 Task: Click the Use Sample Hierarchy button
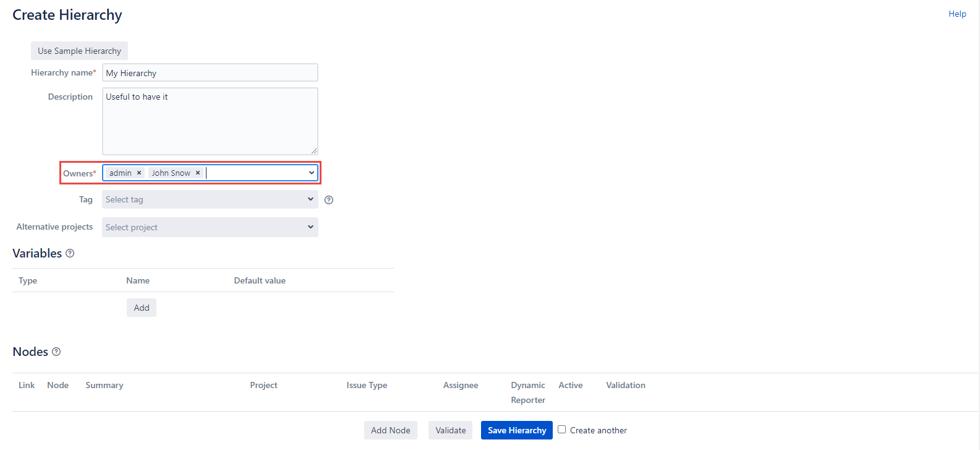tap(79, 51)
